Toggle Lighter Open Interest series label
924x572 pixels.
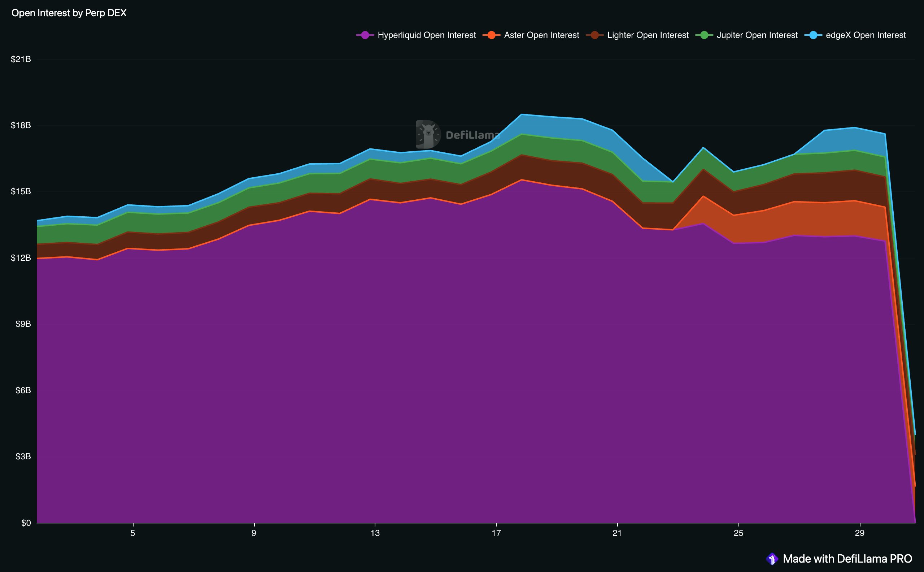[x=648, y=35]
